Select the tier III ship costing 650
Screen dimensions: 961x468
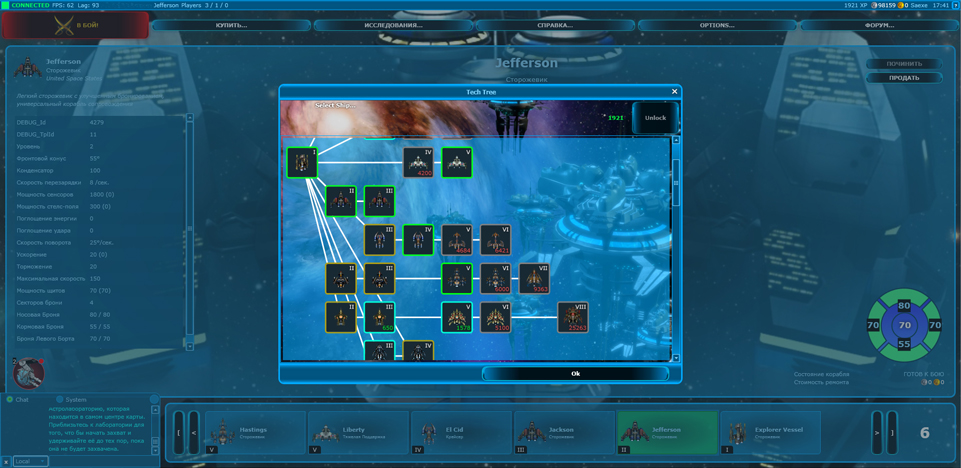coord(379,317)
